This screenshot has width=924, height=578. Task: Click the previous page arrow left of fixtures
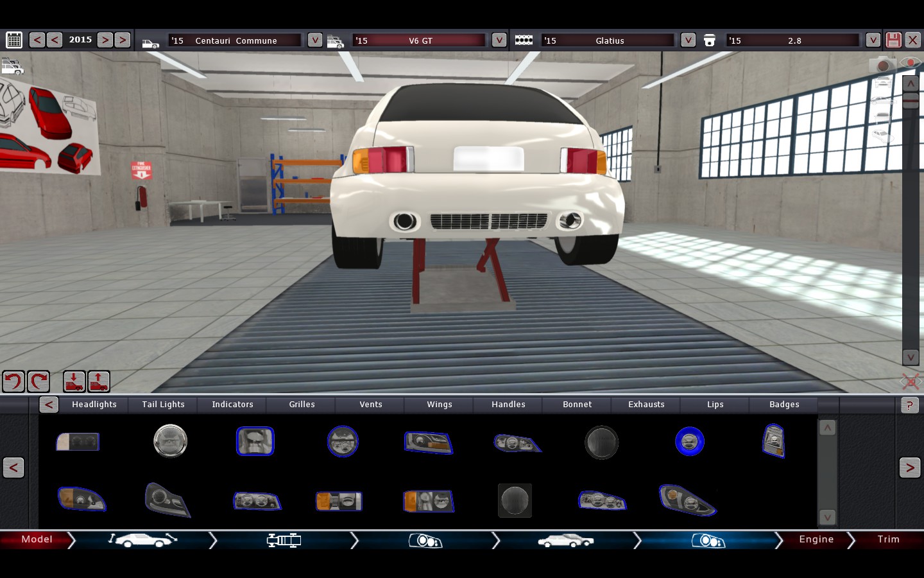pyautogui.click(x=13, y=468)
